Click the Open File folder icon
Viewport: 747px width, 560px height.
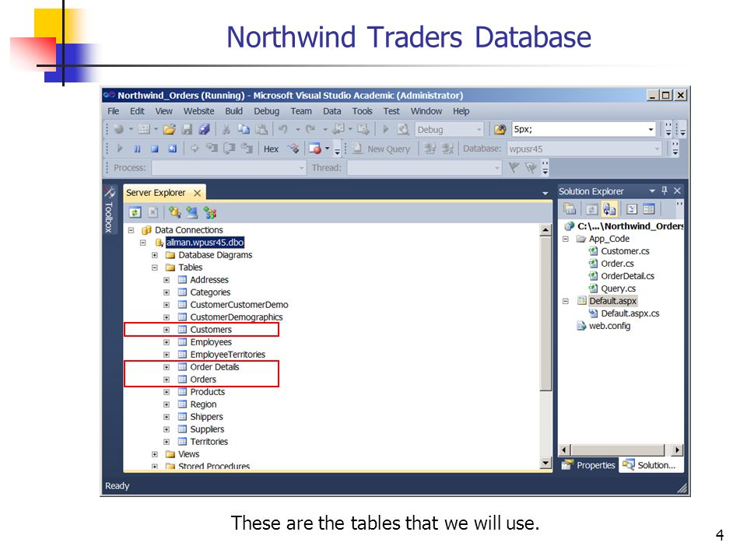[x=169, y=130]
